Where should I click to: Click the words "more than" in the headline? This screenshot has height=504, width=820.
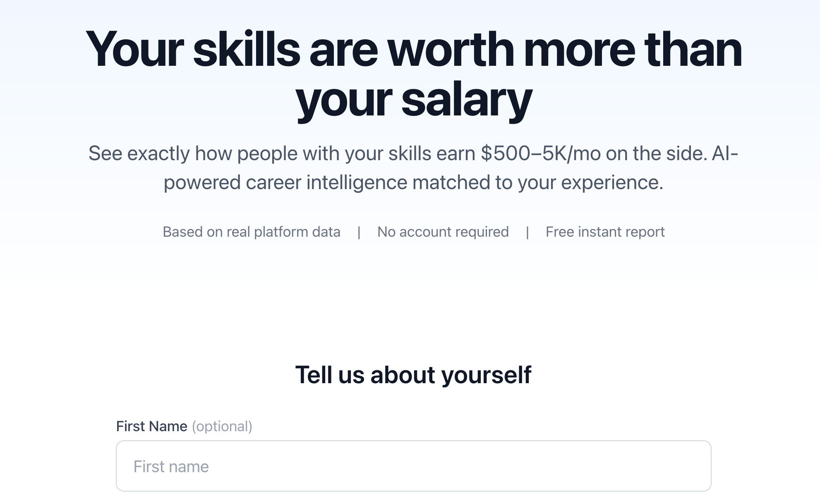[633, 50]
